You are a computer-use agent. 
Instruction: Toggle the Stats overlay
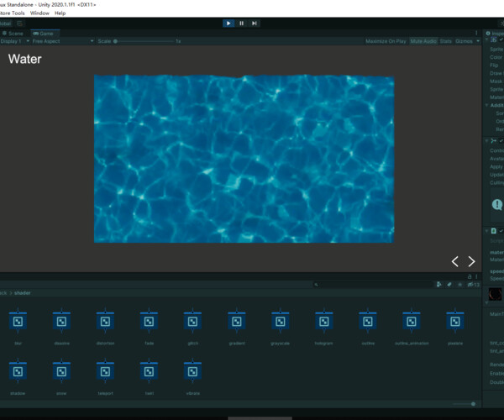(445, 41)
